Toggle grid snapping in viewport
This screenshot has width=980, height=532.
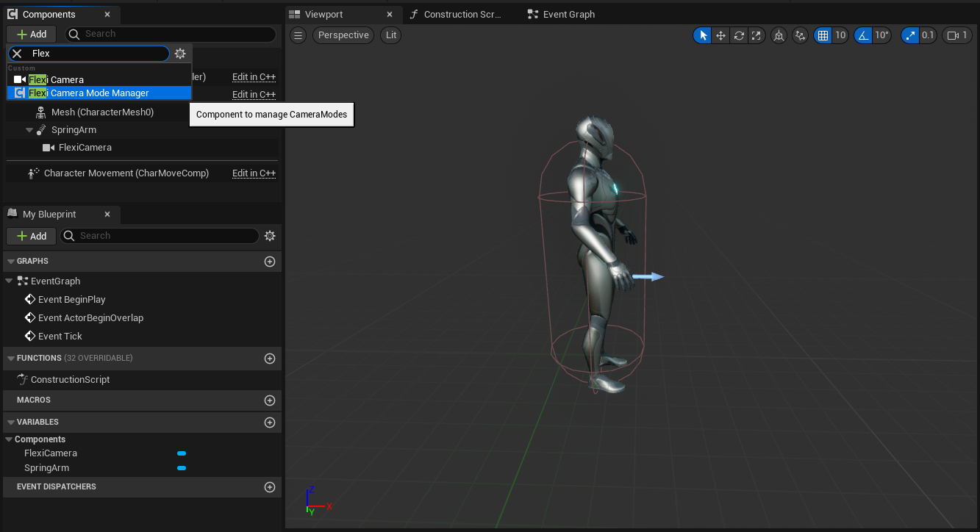point(823,35)
